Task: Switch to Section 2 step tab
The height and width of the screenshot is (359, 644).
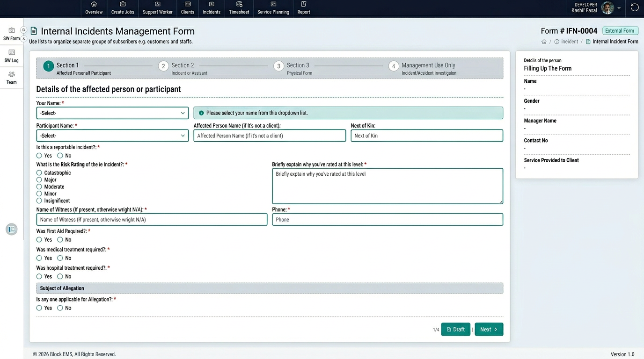Action: point(163,66)
